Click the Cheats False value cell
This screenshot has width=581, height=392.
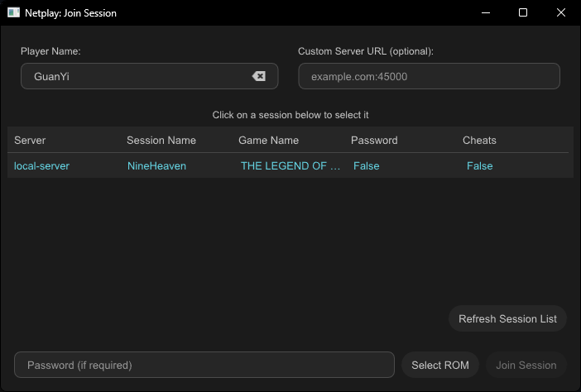[x=480, y=165]
